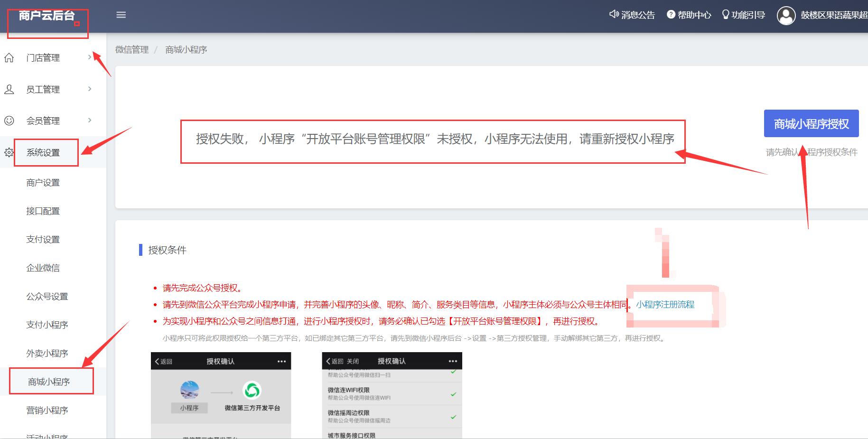
Task: Toggle the hamburger sidebar collapse icon
Action: coord(121,15)
